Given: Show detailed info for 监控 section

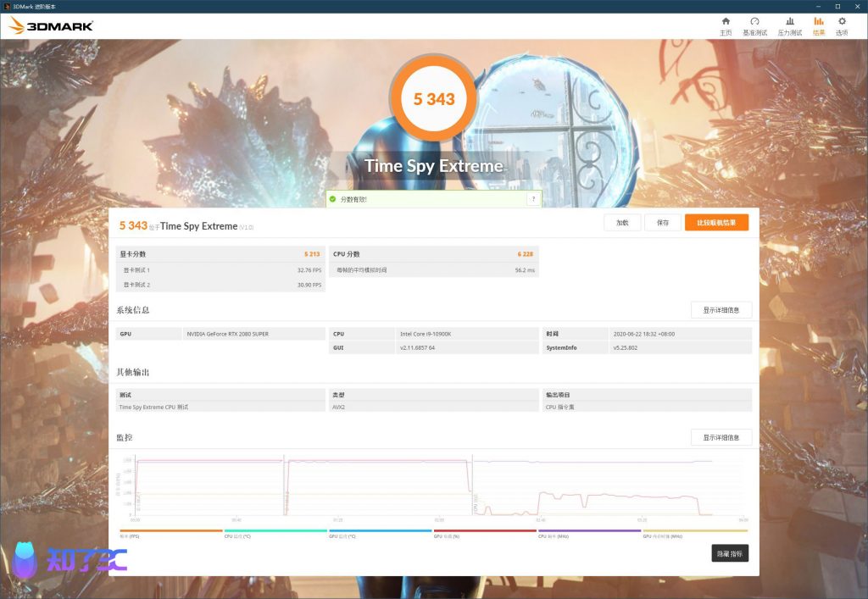Looking at the screenshot, I should (x=721, y=437).
